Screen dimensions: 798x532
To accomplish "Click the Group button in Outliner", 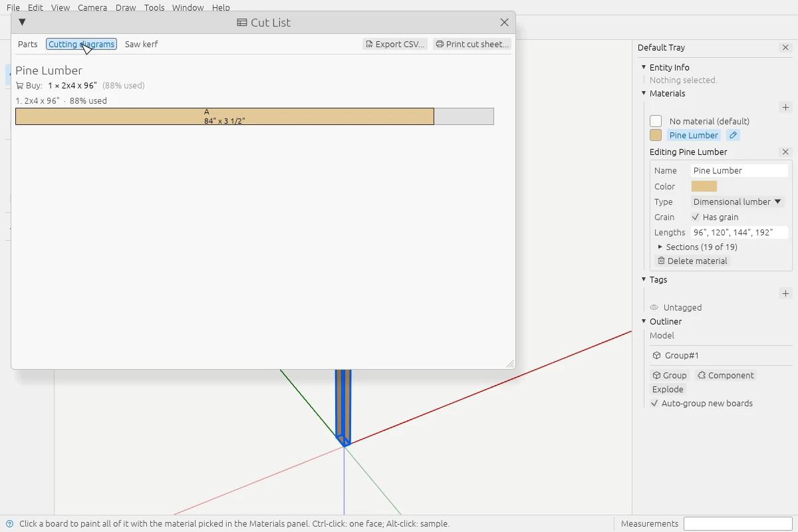I will 670,375.
